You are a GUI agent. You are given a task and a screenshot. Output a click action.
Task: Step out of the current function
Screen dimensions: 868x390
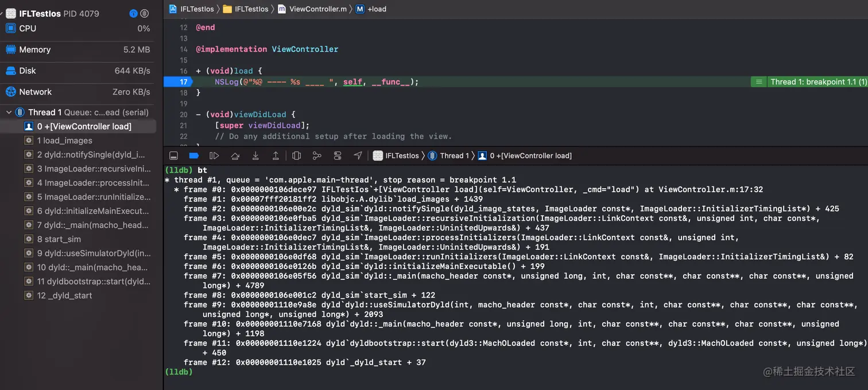coord(276,155)
